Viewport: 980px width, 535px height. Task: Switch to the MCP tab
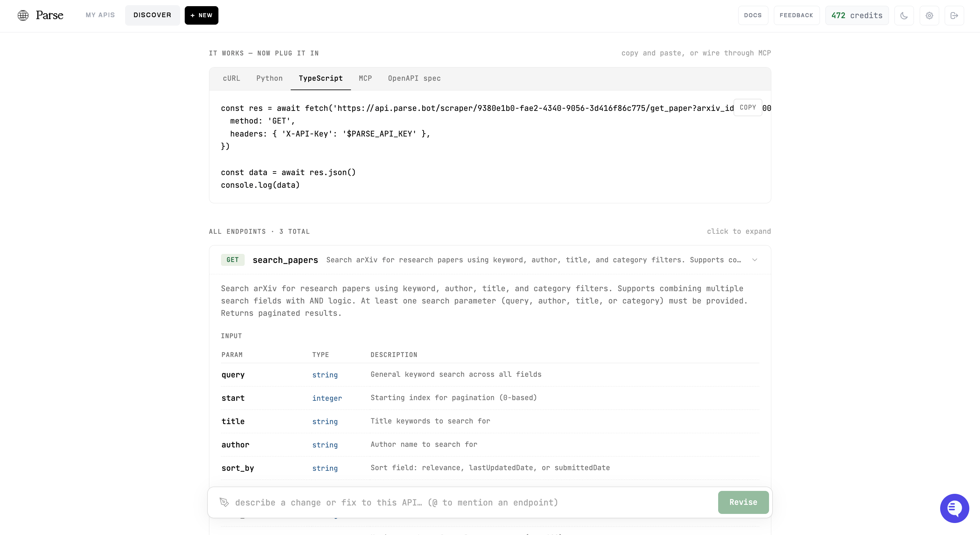(x=365, y=78)
